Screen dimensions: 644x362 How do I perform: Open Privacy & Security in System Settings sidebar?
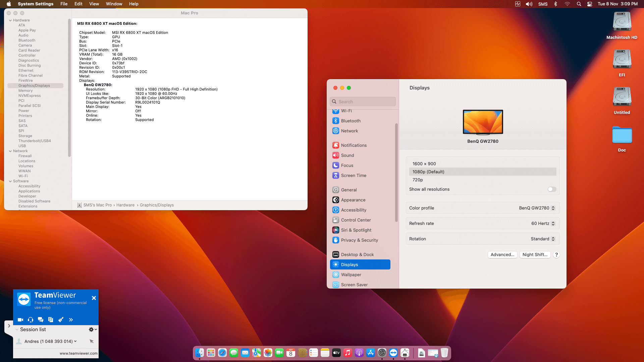click(x=360, y=240)
